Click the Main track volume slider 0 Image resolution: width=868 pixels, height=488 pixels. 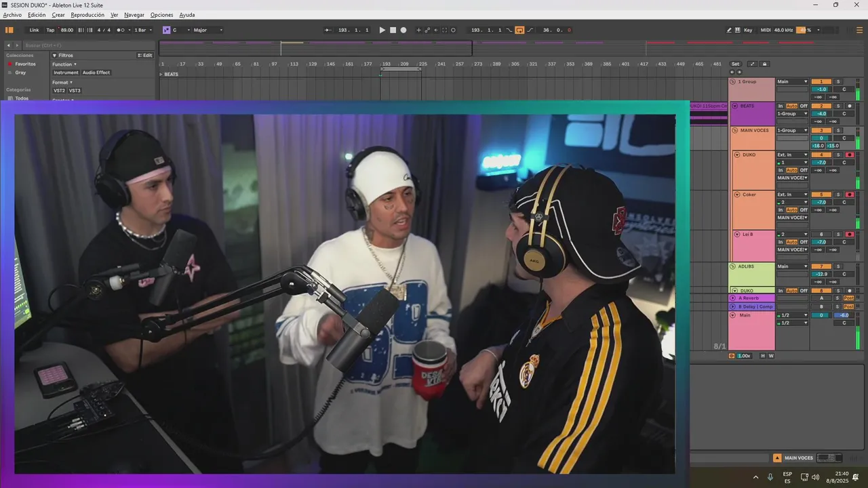[x=821, y=315]
